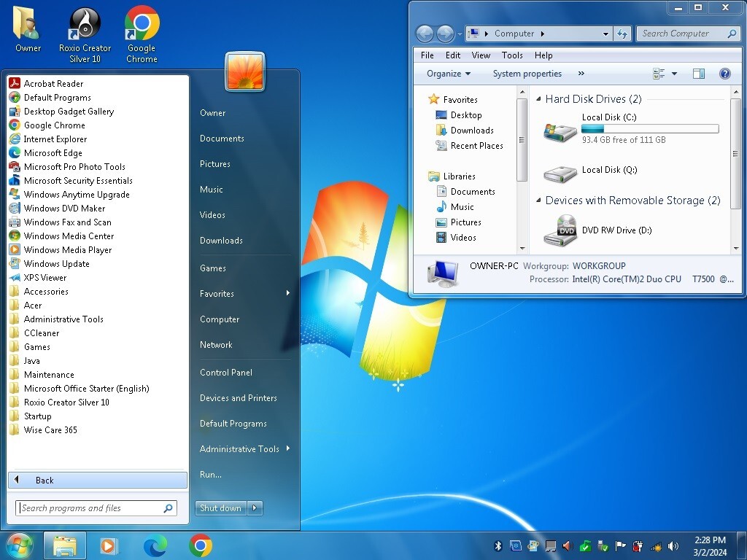Go Back to the main Start menu
Viewport: 747px width, 560px height.
tap(98, 480)
